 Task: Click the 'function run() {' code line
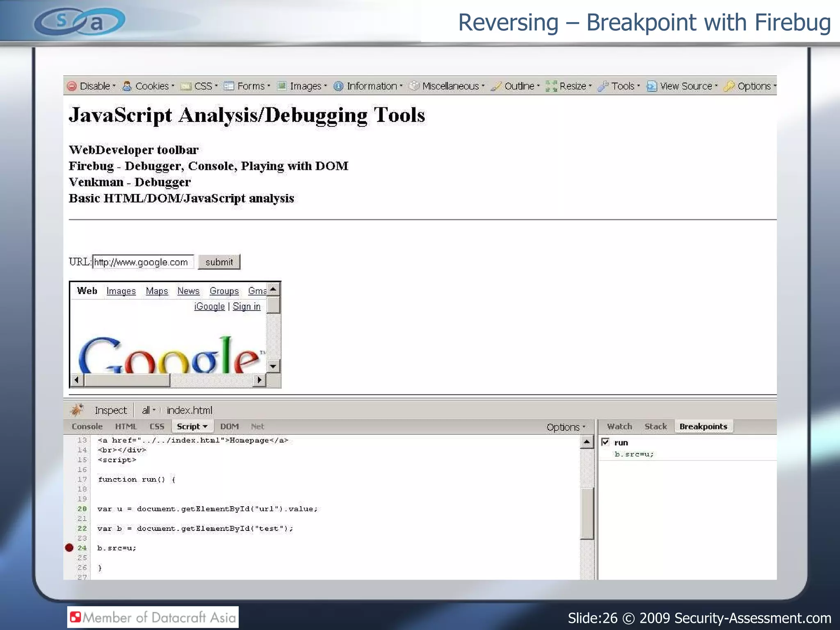point(137,479)
